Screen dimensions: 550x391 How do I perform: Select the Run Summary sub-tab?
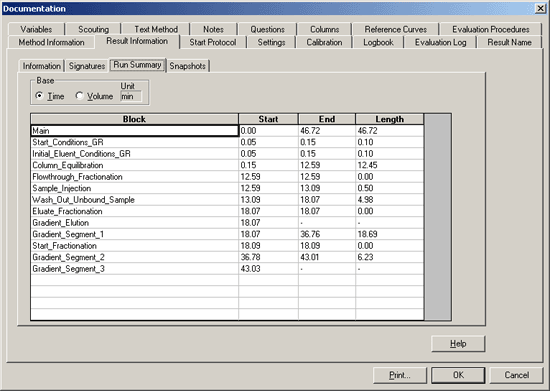click(x=137, y=65)
